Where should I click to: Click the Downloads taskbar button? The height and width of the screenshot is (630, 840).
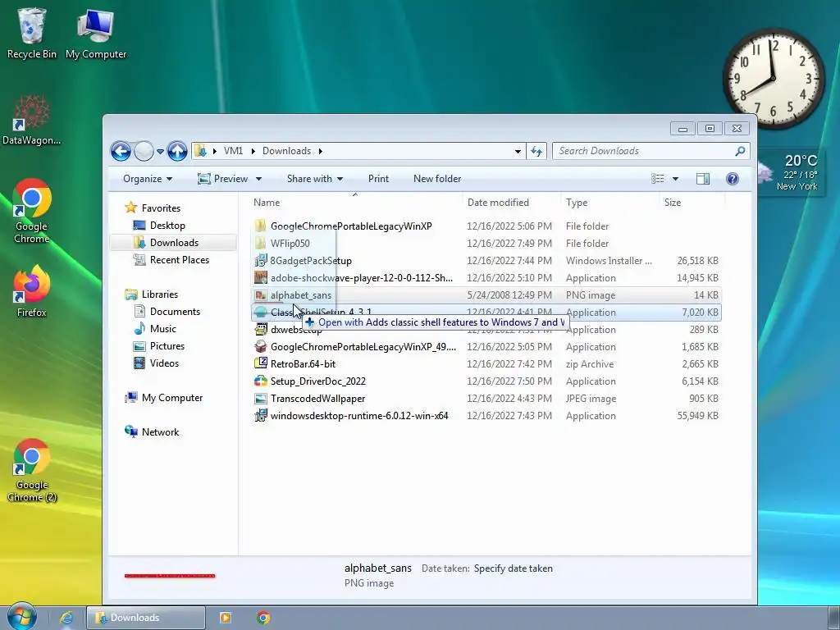pos(146,618)
